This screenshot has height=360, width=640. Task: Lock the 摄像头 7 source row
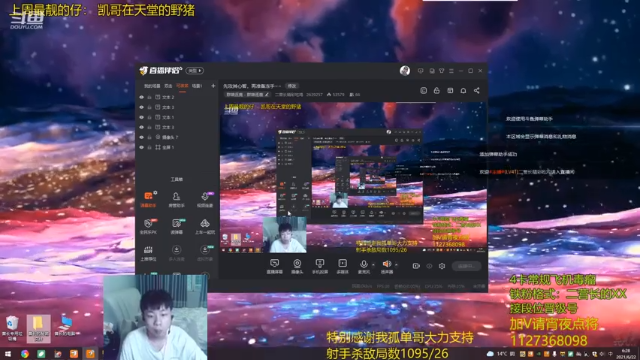click(x=149, y=137)
